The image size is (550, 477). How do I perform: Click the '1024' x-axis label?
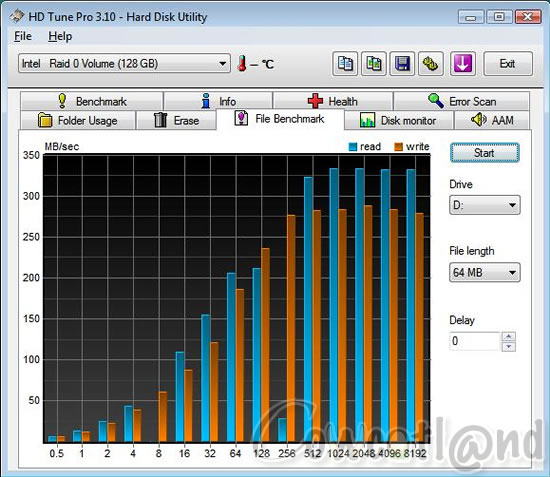pos(338,454)
